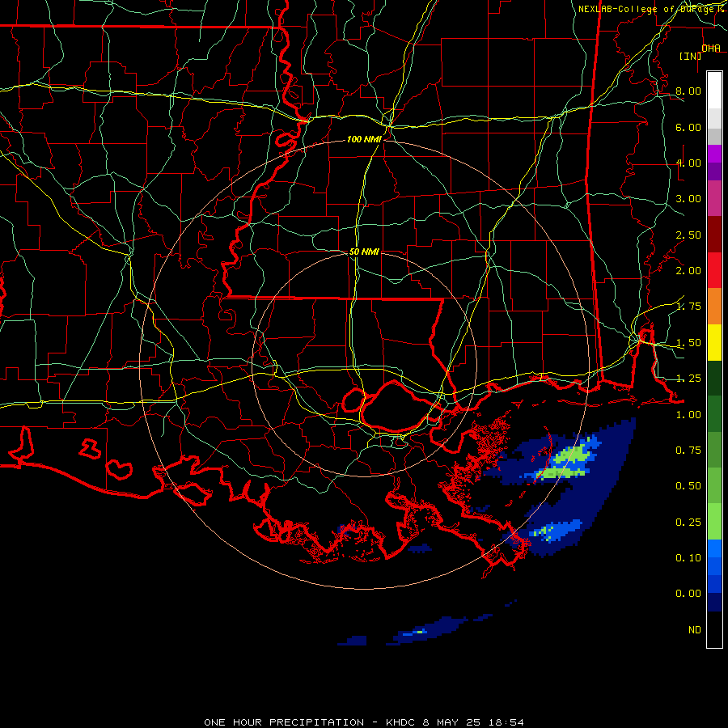This screenshot has height=728, width=728.
Task: Select the 4.00 legend value
Action: pyautogui.click(x=688, y=163)
